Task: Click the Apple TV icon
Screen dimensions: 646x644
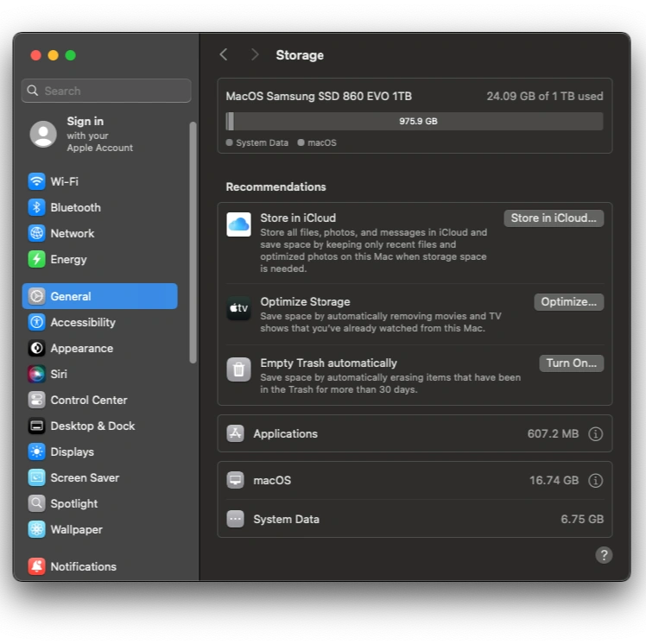Action: pyautogui.click(x=239, y=308)
